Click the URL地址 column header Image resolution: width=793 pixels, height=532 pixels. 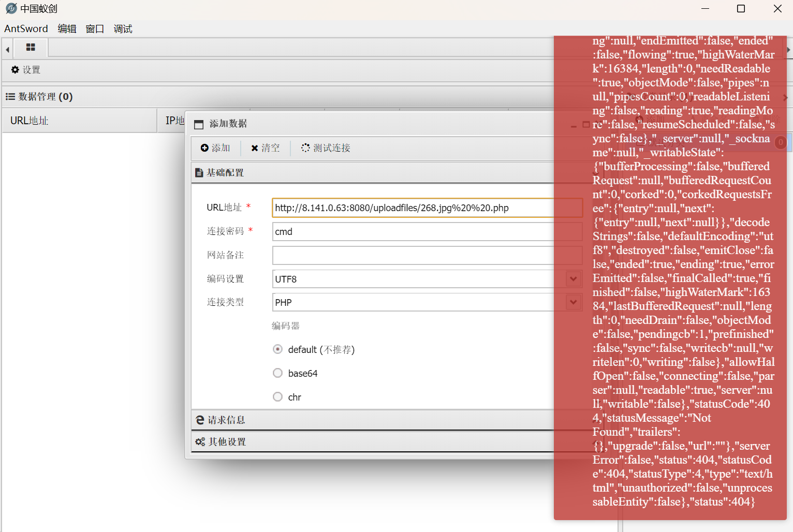point(79,121)
